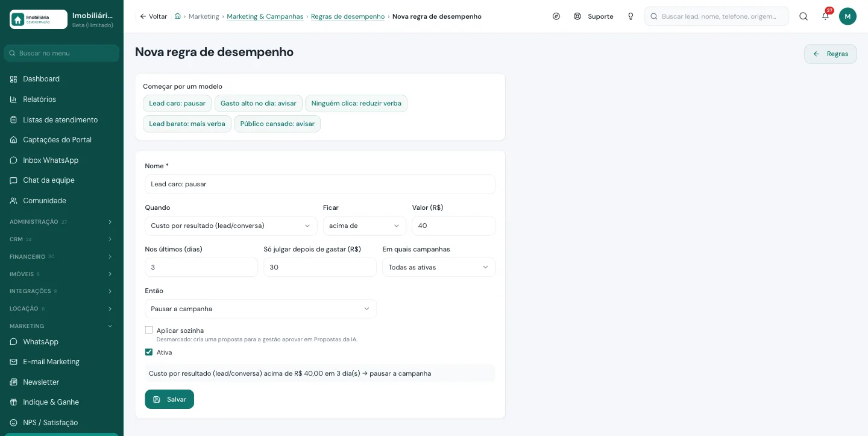Click the Imobiliária logo in sidebar

coord(39,19)
